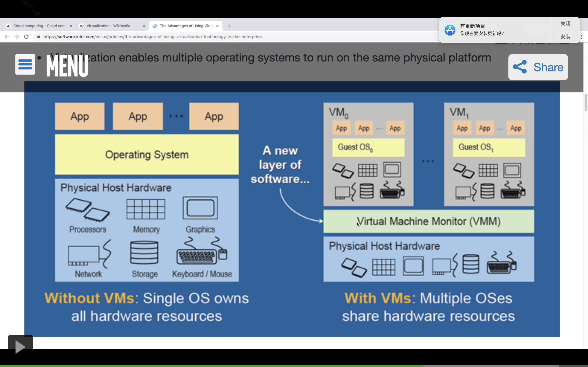
Task: Reload the page with the refresh icon
Action: click(x=27, y=37)
